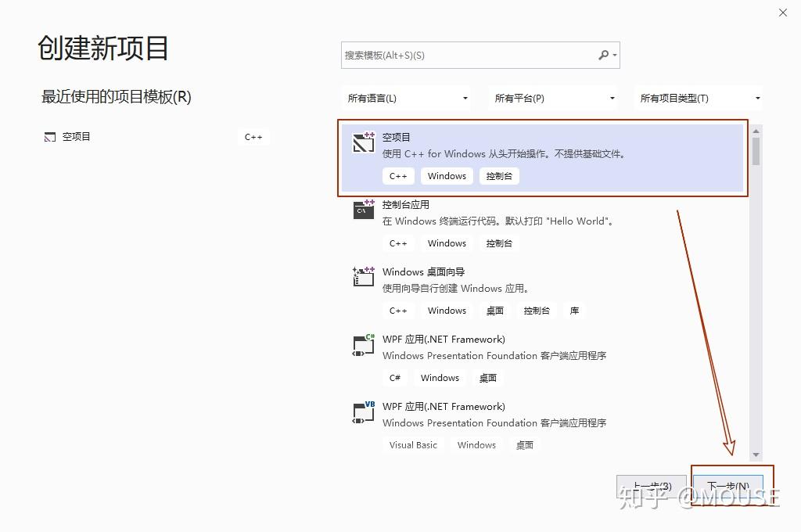
Task: Click the 库 tag under Windows 桌面向导
Action: tap(574, 310)
